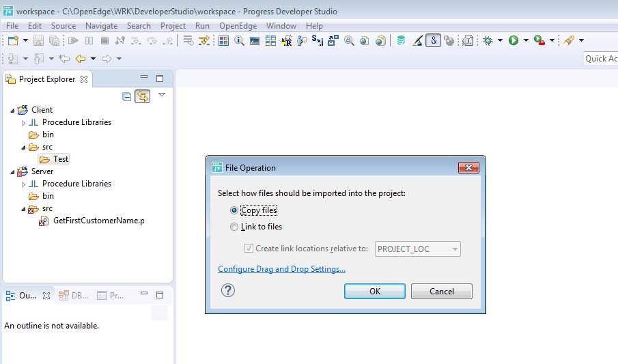Screen dimensions: 618x364
Task: Open the File menu
Action: point(12,26)
